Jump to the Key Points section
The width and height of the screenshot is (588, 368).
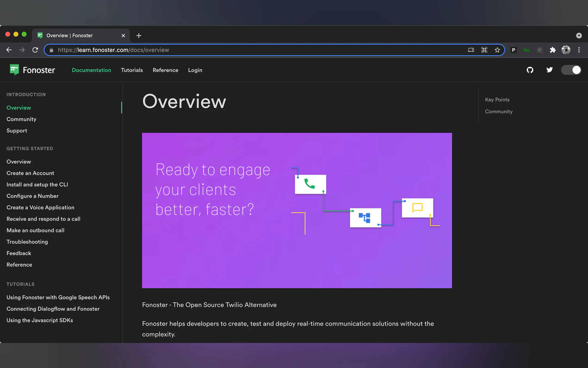497,100
